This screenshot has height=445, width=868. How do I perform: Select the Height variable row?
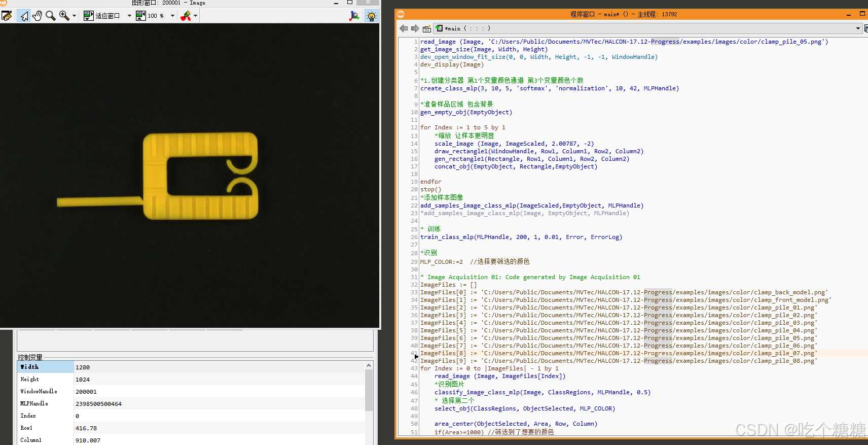191,379
